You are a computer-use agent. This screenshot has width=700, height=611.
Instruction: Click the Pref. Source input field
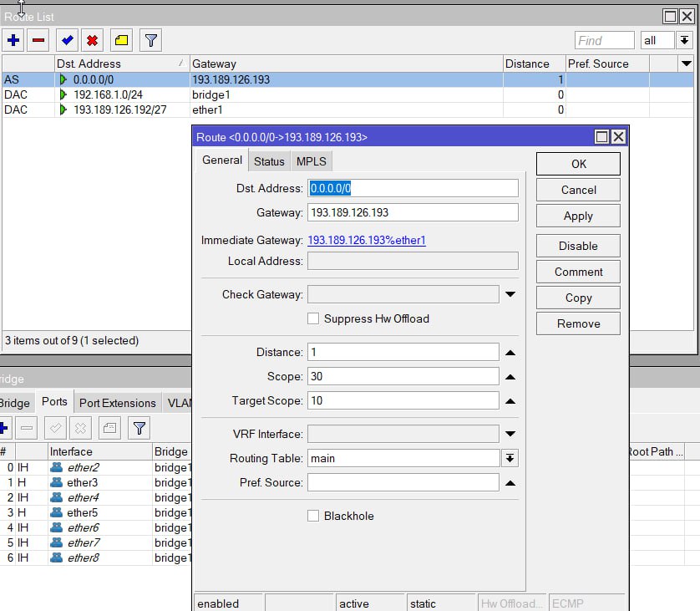403,482
